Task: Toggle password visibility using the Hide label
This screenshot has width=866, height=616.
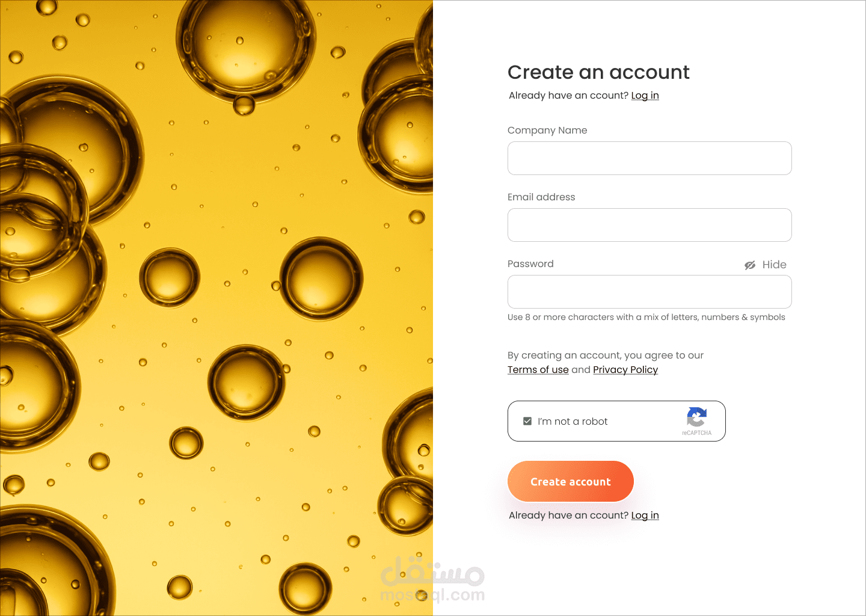Action: pos(774,265)
